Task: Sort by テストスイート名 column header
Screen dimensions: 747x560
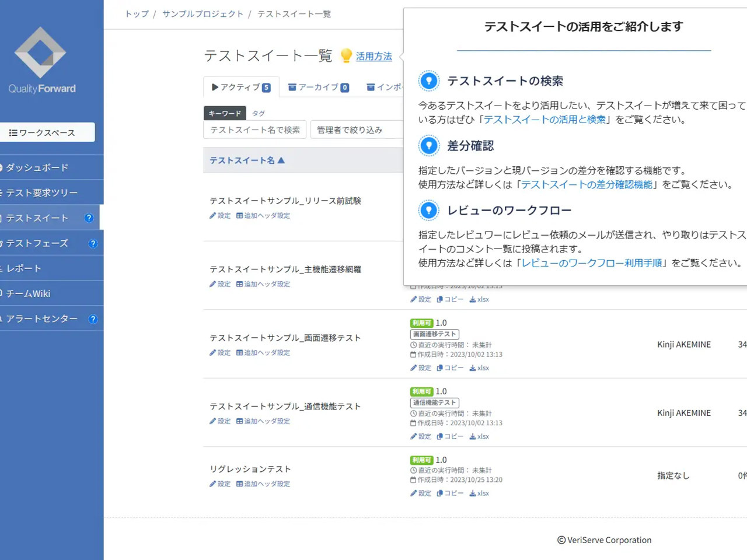Action: click(x=247, y=160)
